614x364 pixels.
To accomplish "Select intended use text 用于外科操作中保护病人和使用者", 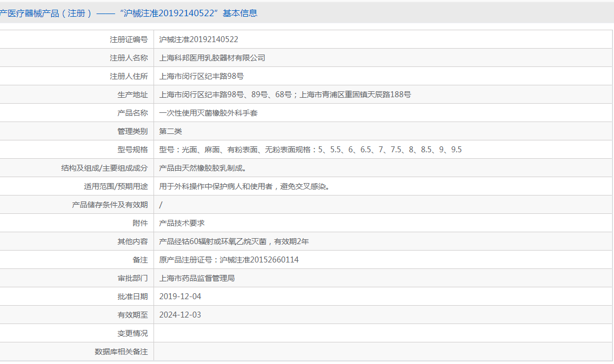I will (216, 187).
